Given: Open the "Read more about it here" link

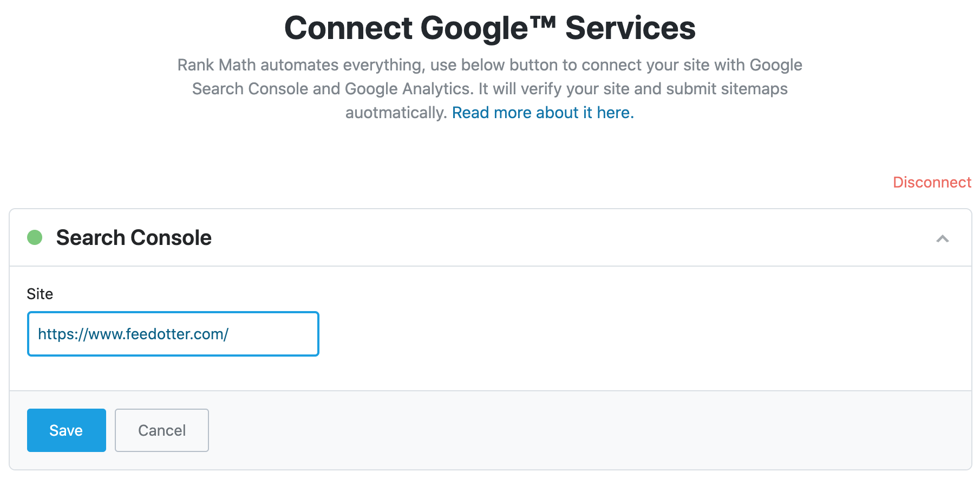Looking at the screenshot, I should (x=543, y=113).
